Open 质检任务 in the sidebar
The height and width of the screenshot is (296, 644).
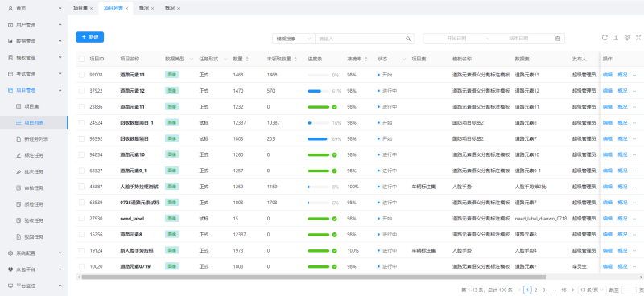pos(34,204)
